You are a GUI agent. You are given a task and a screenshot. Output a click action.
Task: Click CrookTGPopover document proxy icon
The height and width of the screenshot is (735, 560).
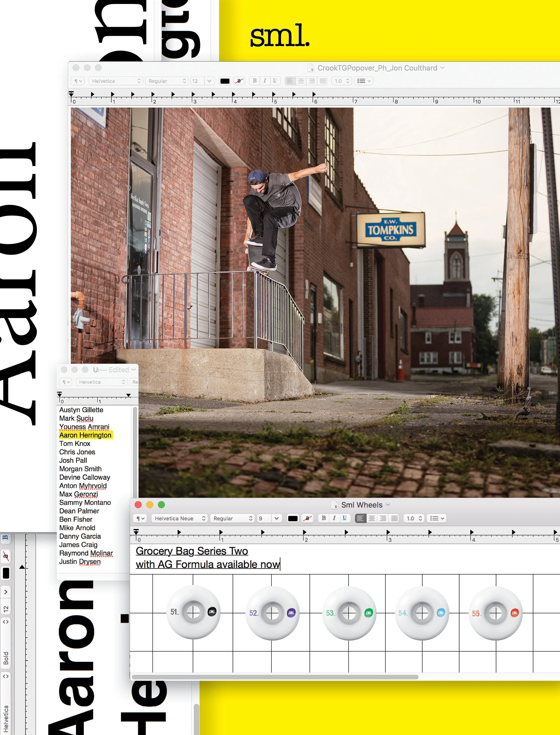point(311,68)
